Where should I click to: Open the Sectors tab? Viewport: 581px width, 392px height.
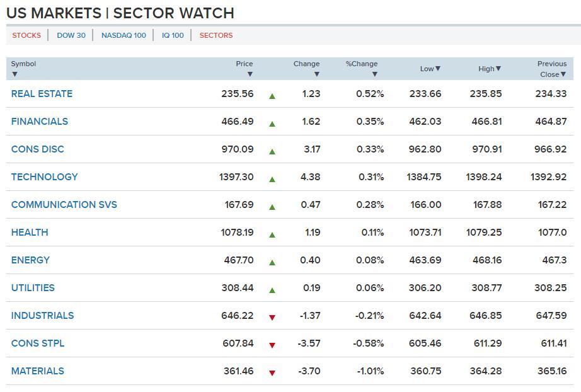216,35
